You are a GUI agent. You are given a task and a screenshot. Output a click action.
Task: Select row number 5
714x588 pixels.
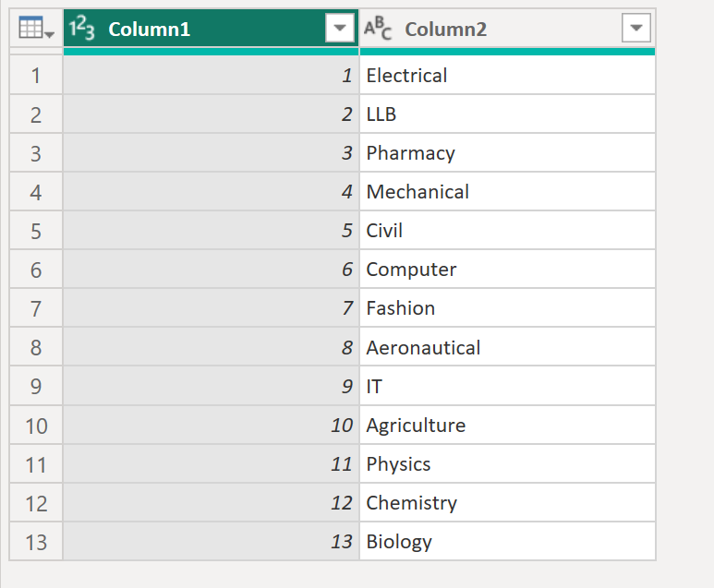coord(36,231)
